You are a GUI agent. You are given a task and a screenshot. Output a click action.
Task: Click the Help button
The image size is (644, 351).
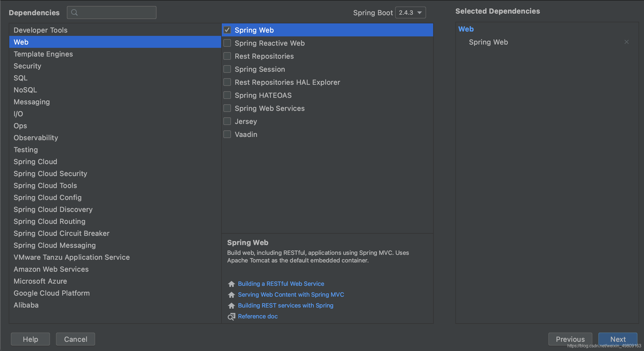pyautogui.click(x=30, y=339)
